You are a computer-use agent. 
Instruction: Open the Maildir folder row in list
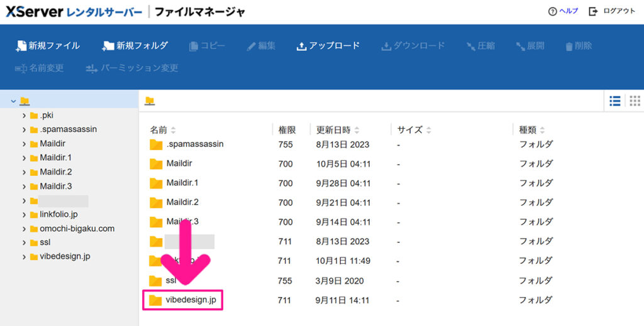click(179, 164)
